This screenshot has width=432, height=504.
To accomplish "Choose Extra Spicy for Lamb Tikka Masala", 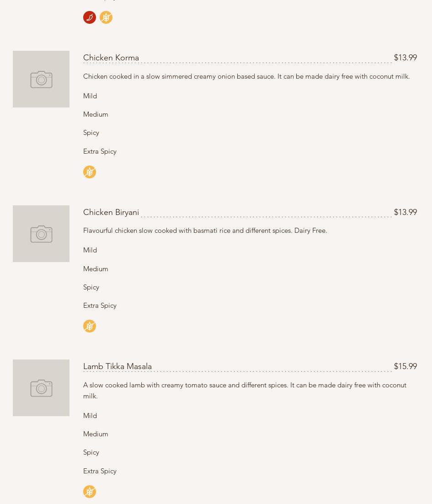I will (x=100, y=471).
